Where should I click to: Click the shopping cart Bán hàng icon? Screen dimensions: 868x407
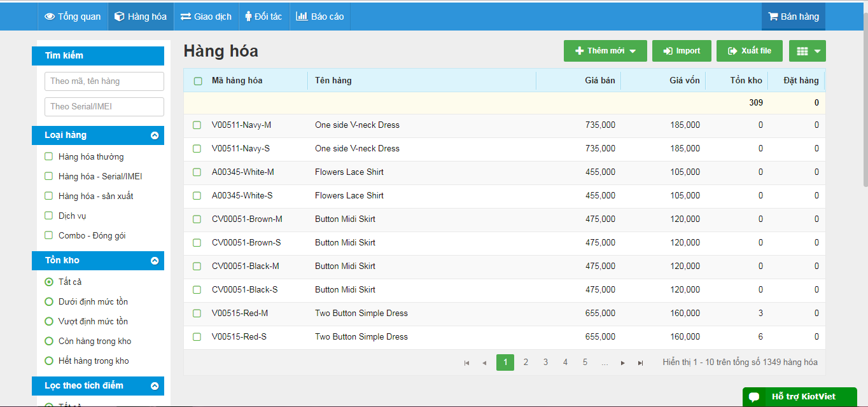773,17
